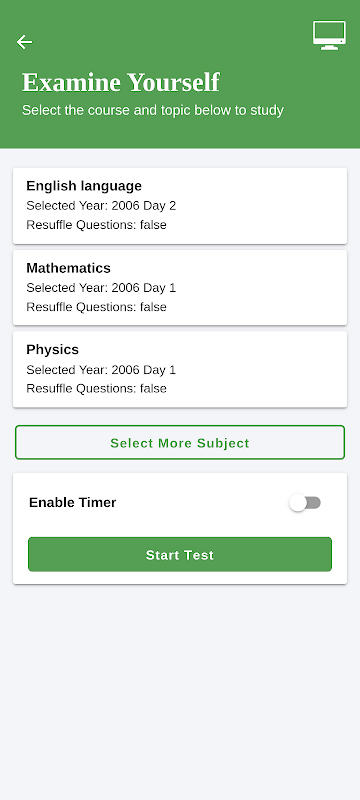Go back using the arrow icon
This screenshot has width=360, height=800.
pos(24,42)
